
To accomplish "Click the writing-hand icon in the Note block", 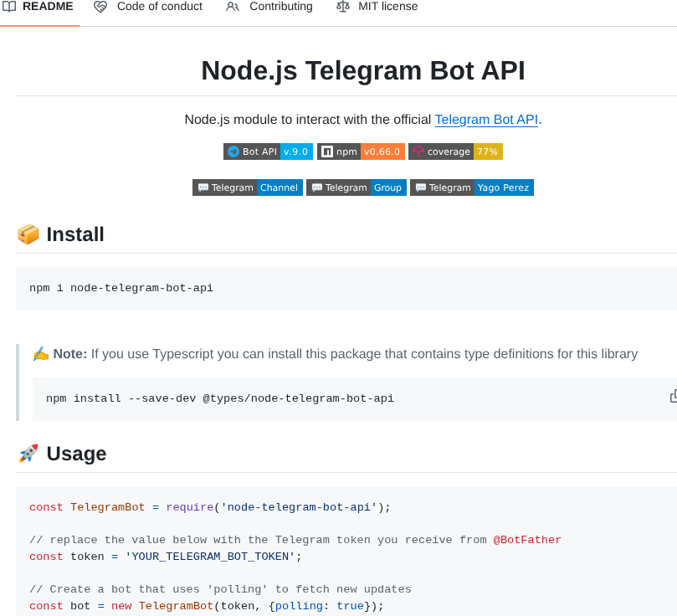I will (x=42, y=353).
